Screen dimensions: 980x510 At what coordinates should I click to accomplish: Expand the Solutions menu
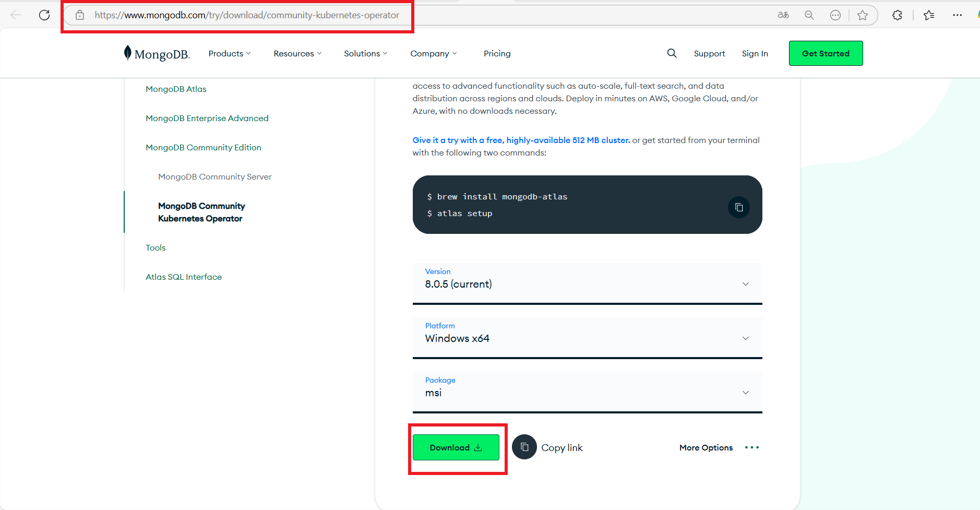tap(365, 53)
